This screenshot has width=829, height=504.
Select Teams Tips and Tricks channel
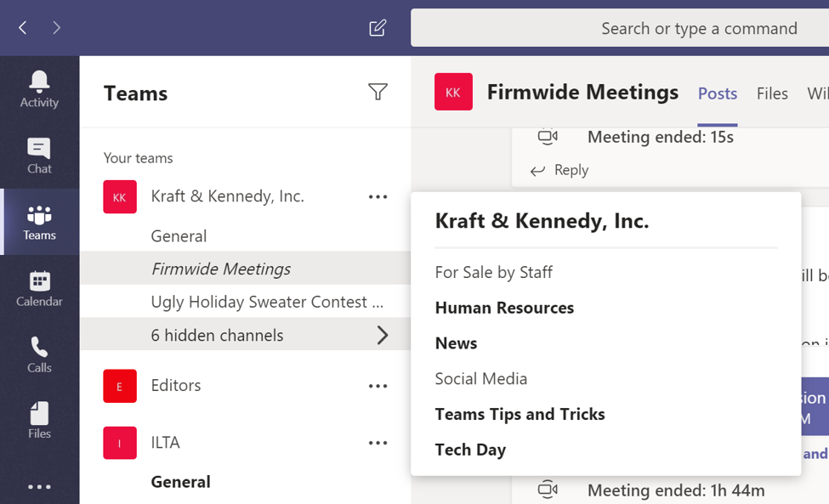[x=520, y=414]
